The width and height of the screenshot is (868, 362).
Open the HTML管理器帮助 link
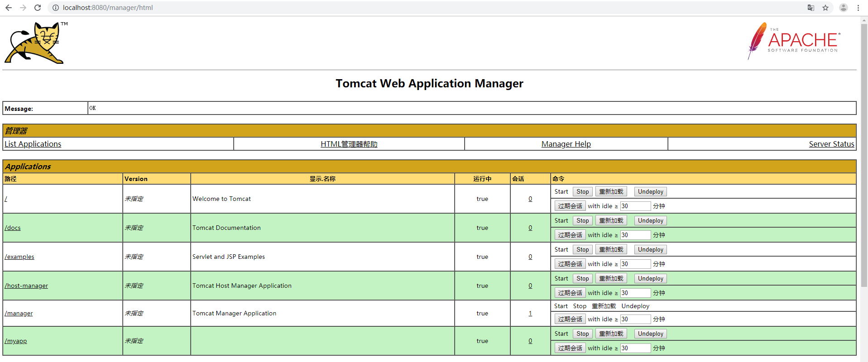coord(349,144)
